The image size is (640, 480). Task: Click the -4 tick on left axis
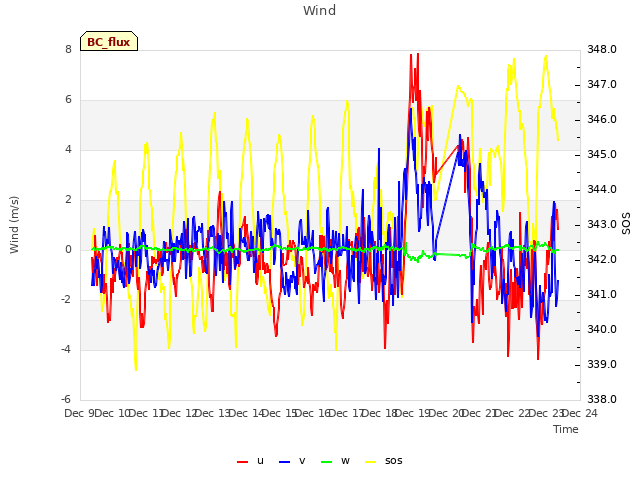click(x=66, y=349)
